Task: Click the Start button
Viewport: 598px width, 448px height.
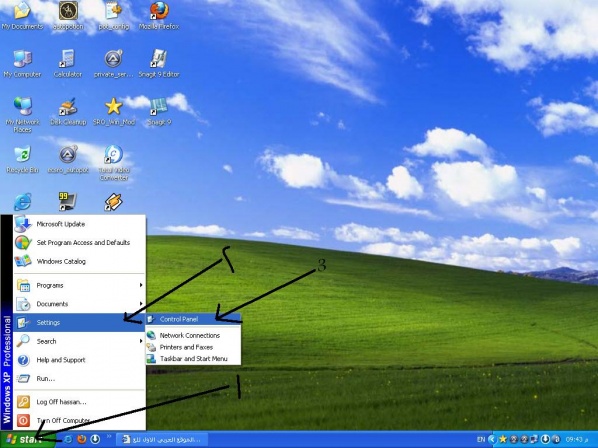Action: 27,440
